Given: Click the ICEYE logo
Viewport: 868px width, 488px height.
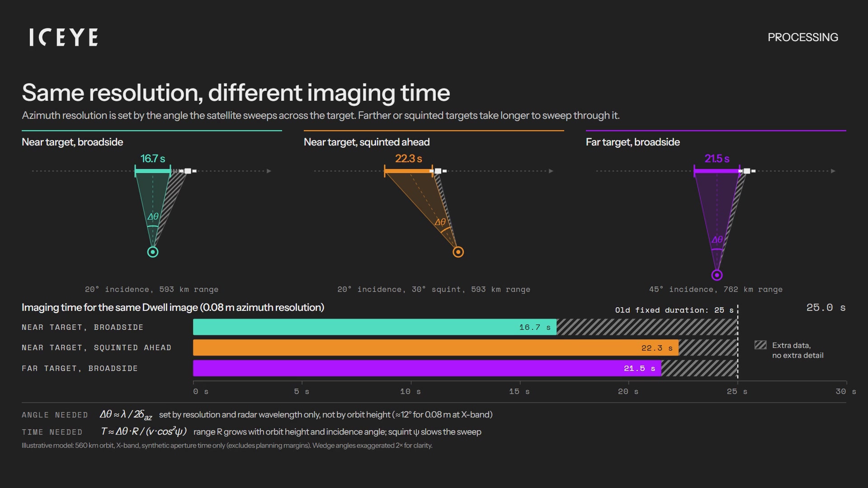Looking at the screenshot, I should coord(63,37).
